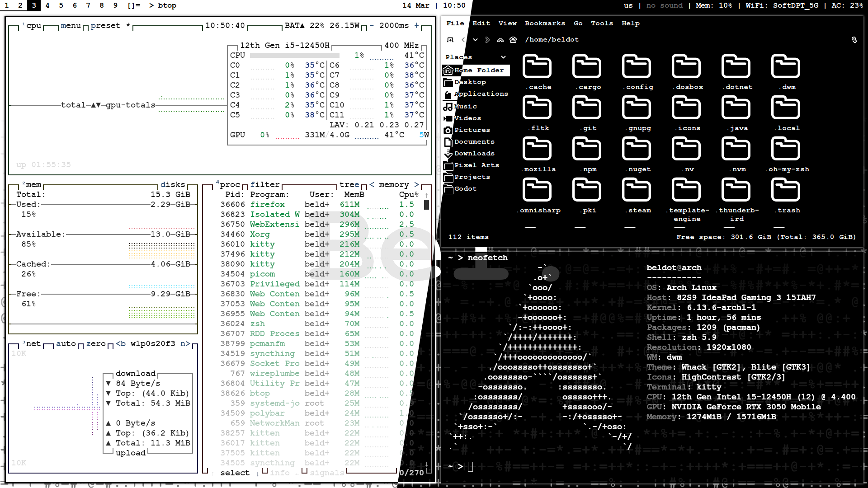The height and width of the screenshot is (488, 868).
Task: Open the View menu
Action: (508, 23)
